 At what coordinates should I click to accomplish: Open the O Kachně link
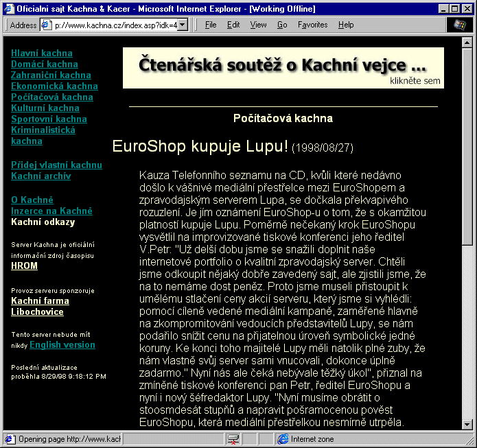coord(32,200)
